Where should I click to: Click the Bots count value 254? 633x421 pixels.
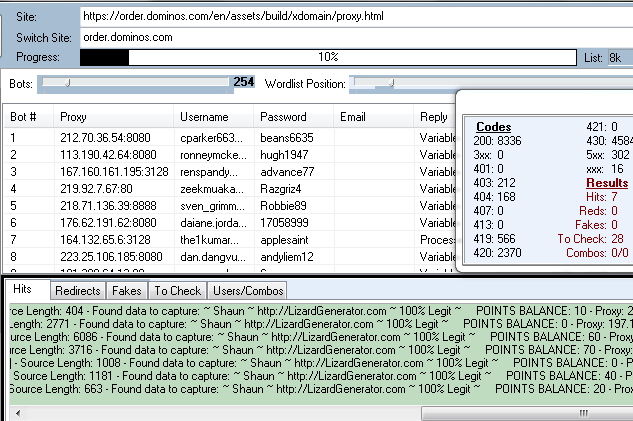pos(244,82)
